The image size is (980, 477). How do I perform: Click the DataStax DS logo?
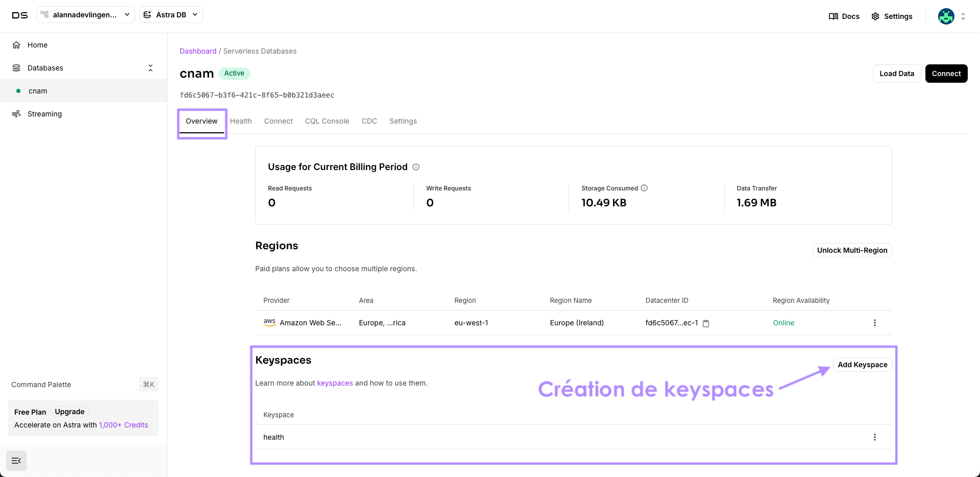point(20,15)
